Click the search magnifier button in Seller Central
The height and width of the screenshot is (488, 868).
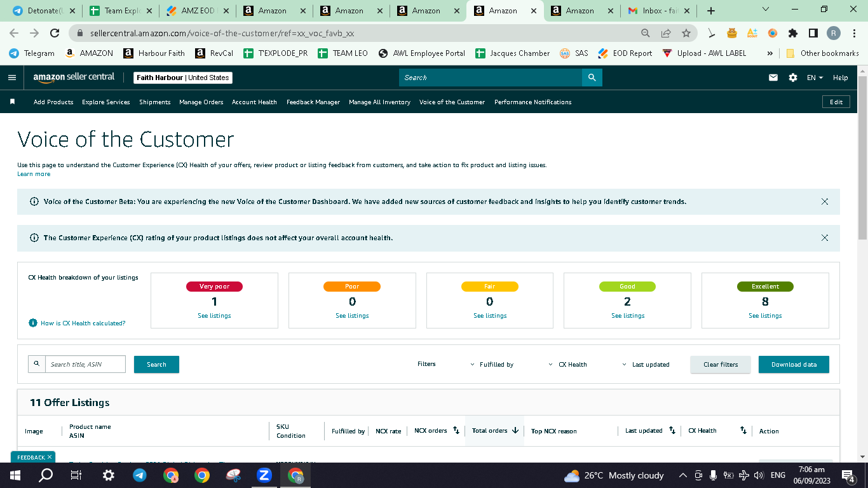592,78
